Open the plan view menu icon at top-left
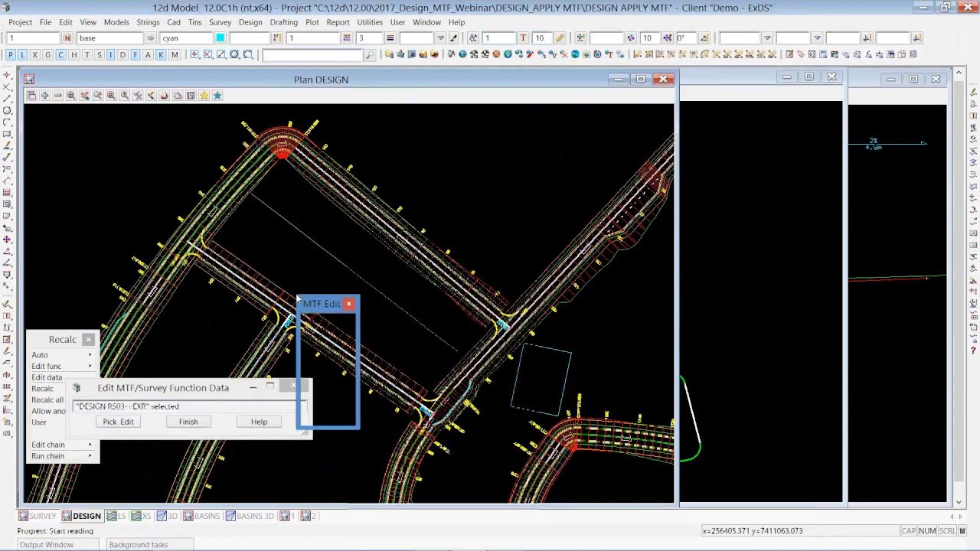The width and height of the screenshot is (980, 551). click(29, 79)
